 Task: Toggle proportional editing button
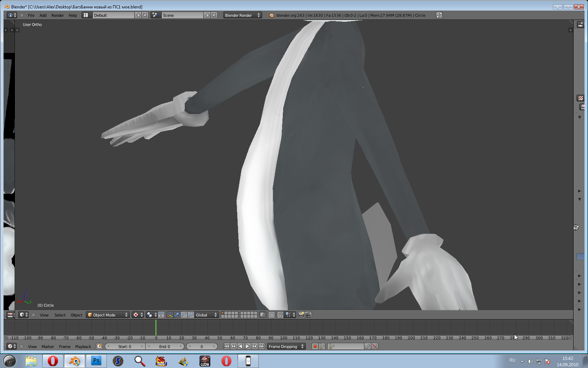tap(272, 315)
